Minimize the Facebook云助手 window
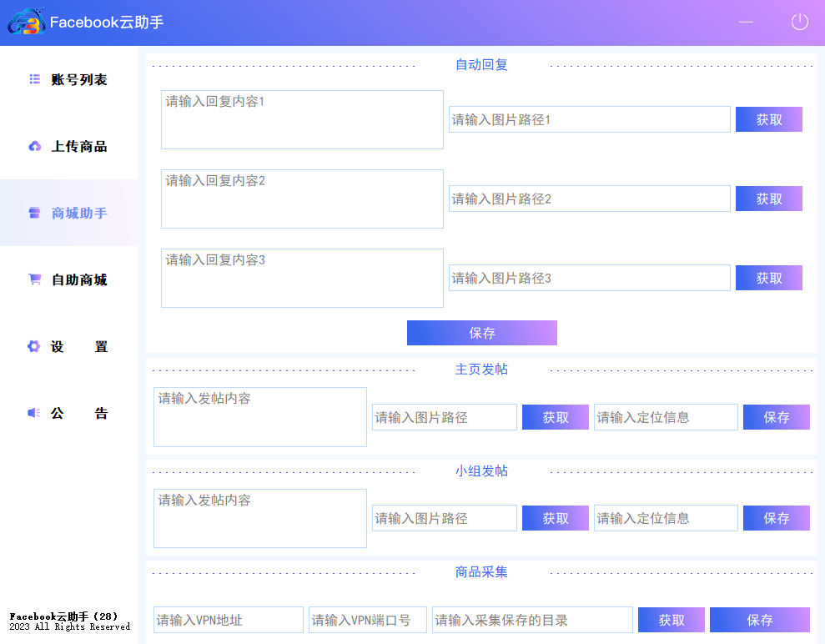Screen dimensions: 825x644 [x=746, y=23]
